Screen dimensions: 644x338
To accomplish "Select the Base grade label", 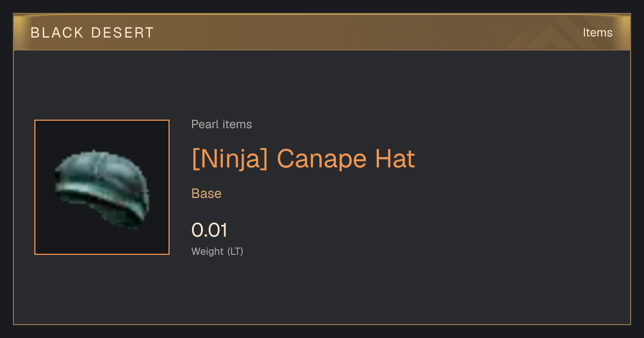I will click(207, 194).
